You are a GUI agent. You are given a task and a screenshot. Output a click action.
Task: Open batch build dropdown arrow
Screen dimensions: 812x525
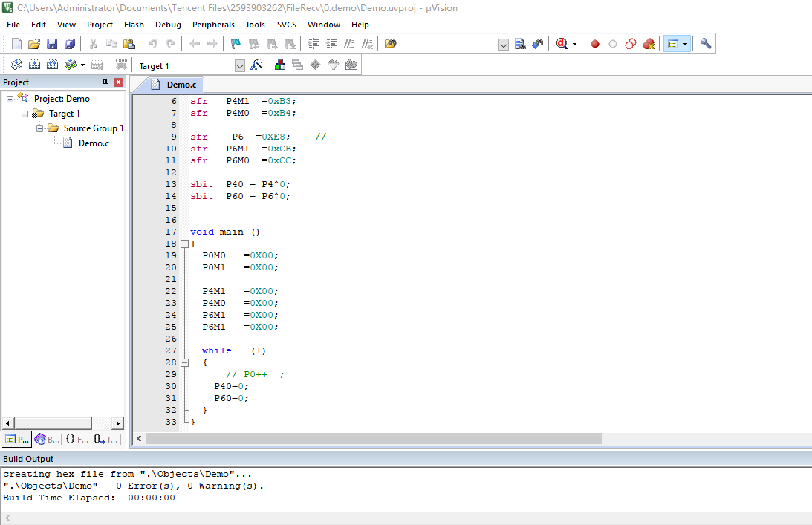[82, 65]
